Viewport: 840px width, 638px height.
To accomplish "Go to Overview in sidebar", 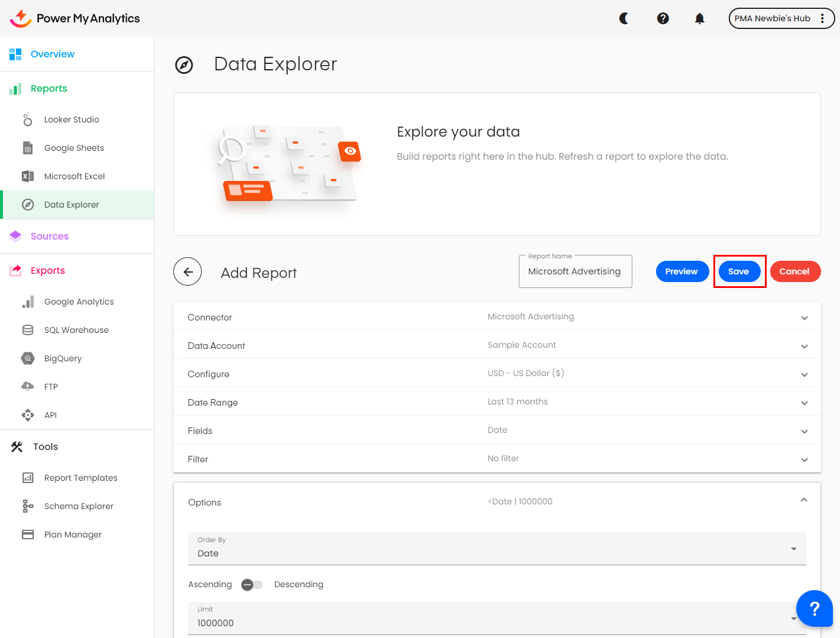I will (53, 54).
